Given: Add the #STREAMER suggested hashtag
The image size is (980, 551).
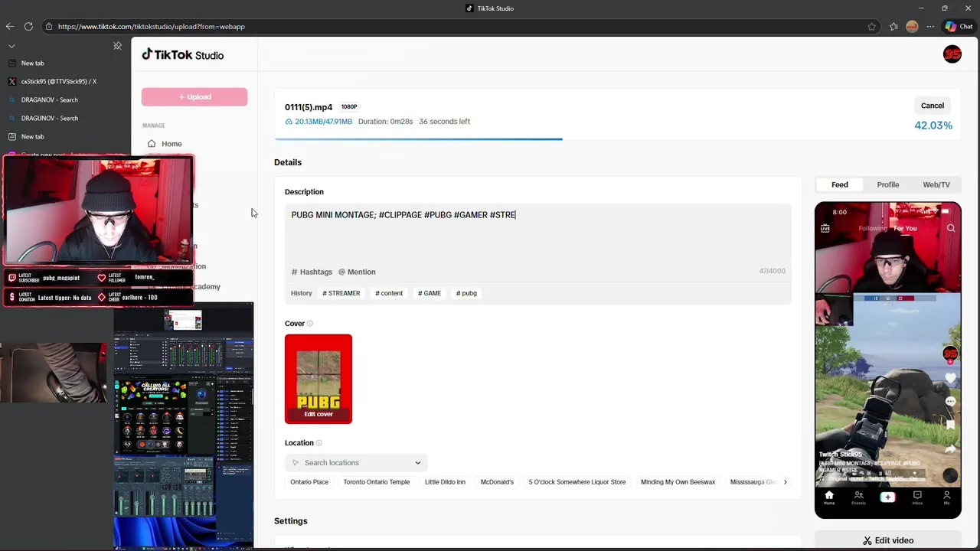Looking at the screenshot, I should (341, 293).
